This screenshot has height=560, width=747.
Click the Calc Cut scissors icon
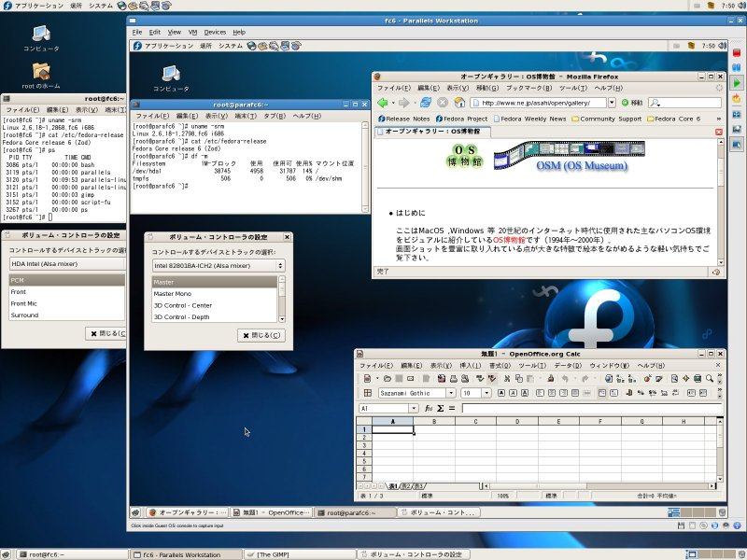[507, 379]
